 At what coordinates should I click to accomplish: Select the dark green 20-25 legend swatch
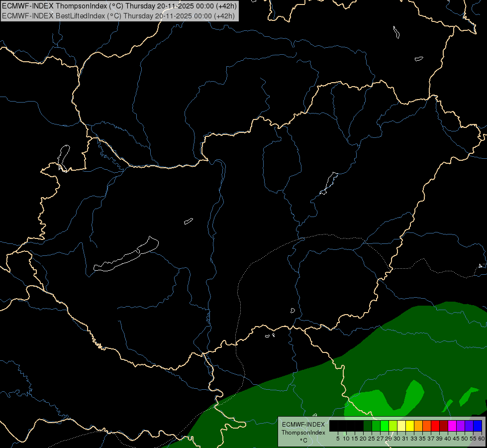[x=368, y=426]
